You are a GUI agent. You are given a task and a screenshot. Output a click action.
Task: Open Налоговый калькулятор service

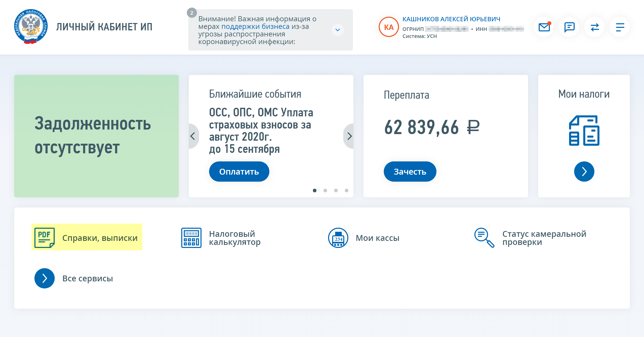point(221,238)
